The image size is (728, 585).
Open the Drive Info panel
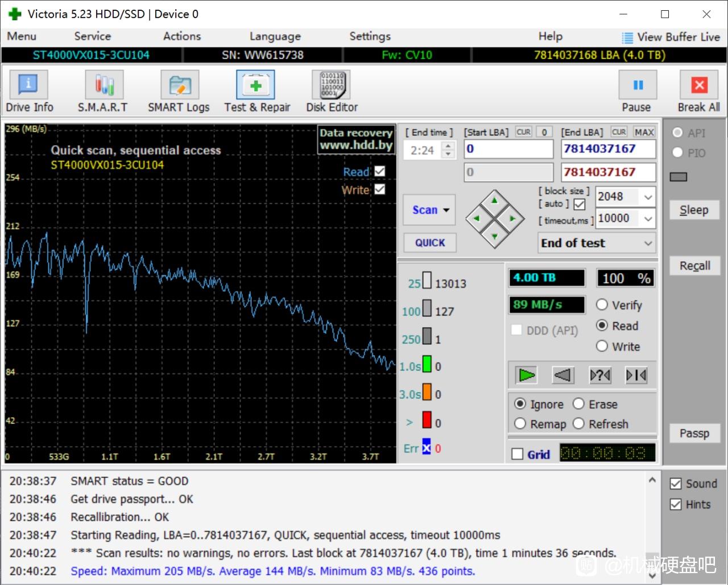(28, 85)
